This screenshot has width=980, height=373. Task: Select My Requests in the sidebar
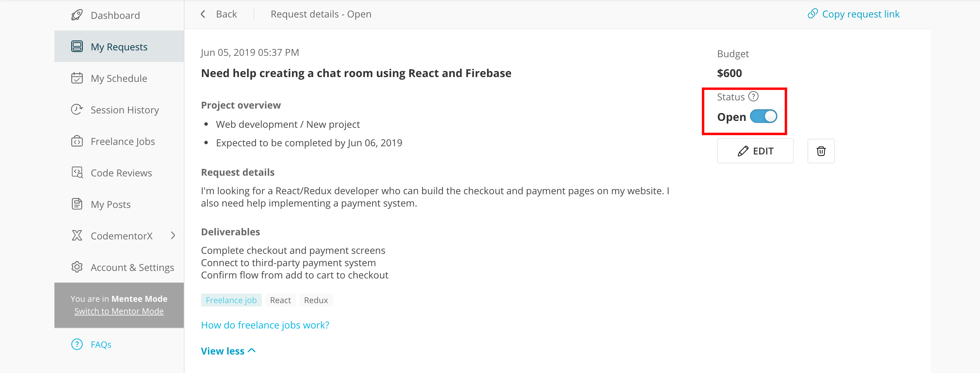pyautogui.click(x=119, y=47)
